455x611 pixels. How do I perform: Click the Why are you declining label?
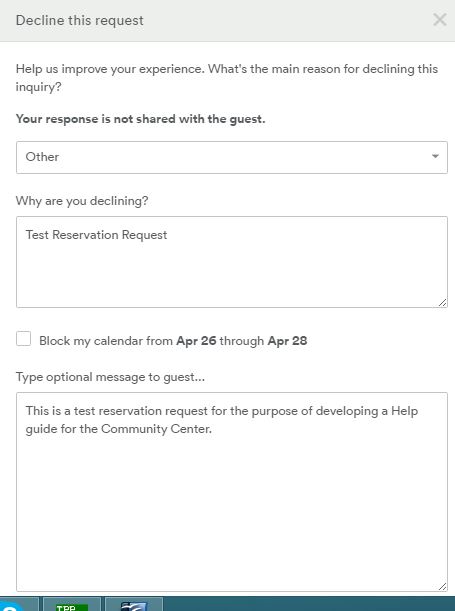82,201
